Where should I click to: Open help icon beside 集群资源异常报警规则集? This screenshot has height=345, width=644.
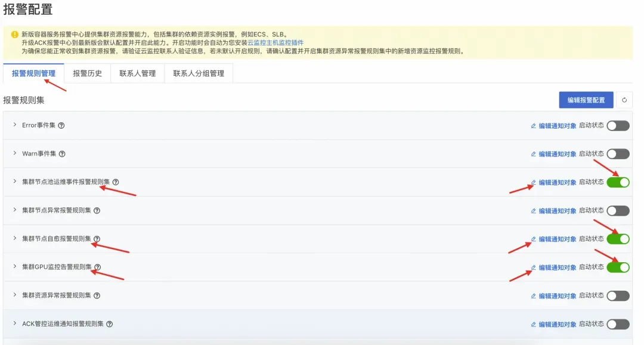97,296
